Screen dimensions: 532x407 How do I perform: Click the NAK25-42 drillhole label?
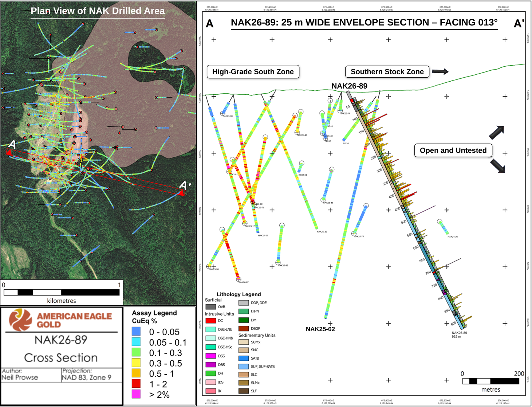click(322, 232)
